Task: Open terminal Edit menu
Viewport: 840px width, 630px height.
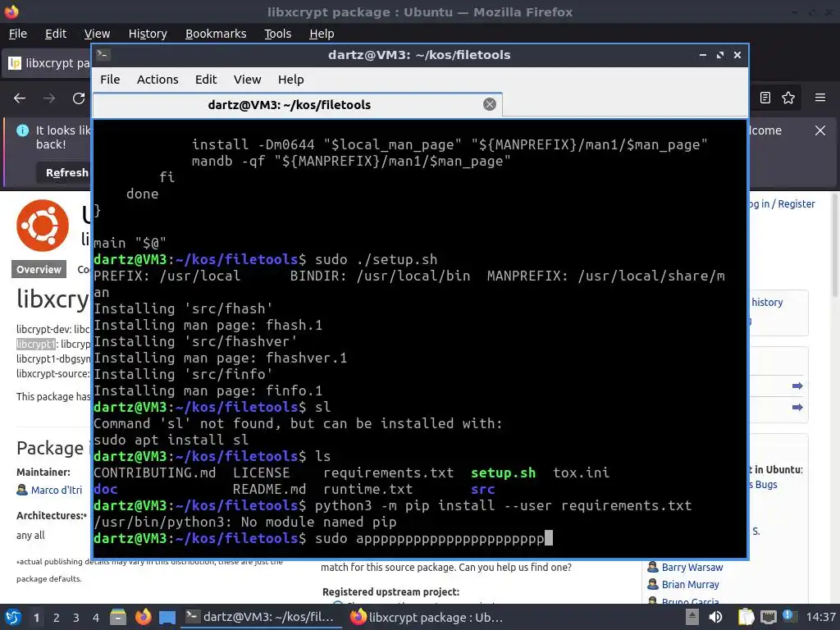Action: pyautogui.click(x=206, y=80)
